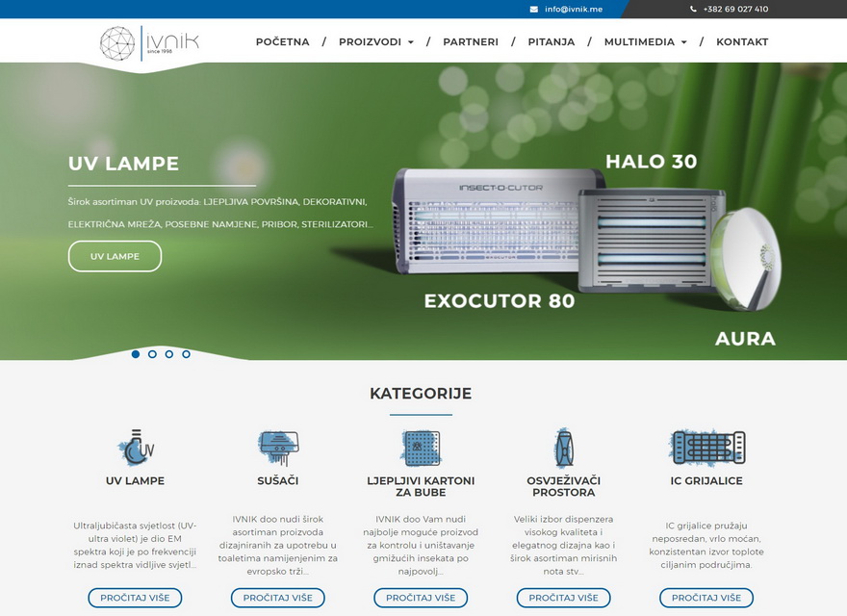
Task: Click the round Aura lamp image
Action: (x=745, y=259)
